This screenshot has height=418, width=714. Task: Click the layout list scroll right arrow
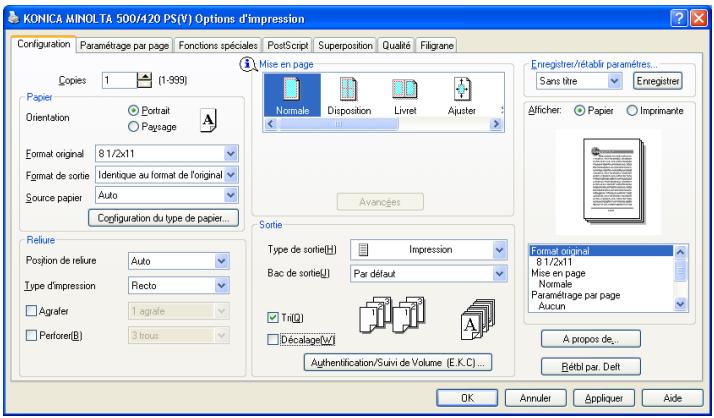click(496, 124)
